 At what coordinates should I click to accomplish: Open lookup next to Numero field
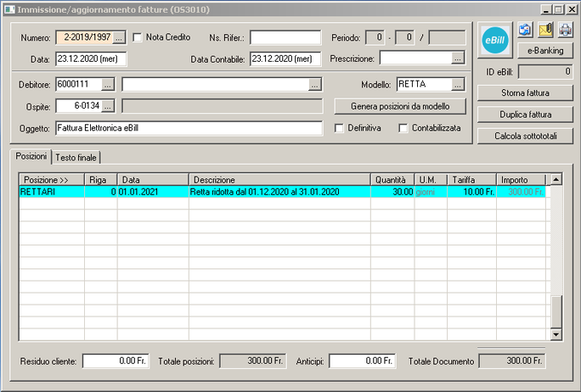click(119, 38)
